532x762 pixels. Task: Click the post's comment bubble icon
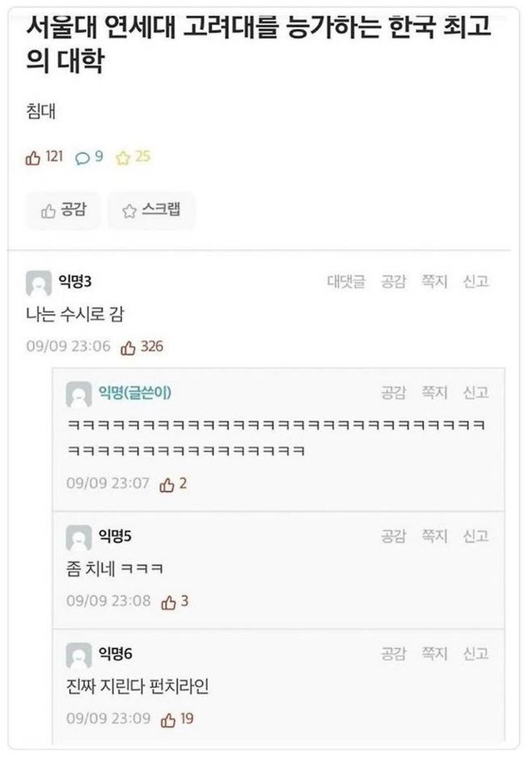82,157
